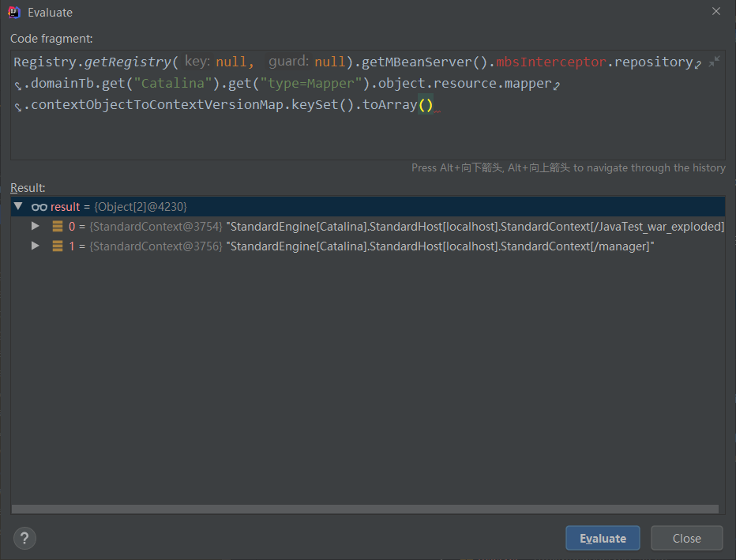Click "contextObjectToContextVersionMap" in the code

157,104
